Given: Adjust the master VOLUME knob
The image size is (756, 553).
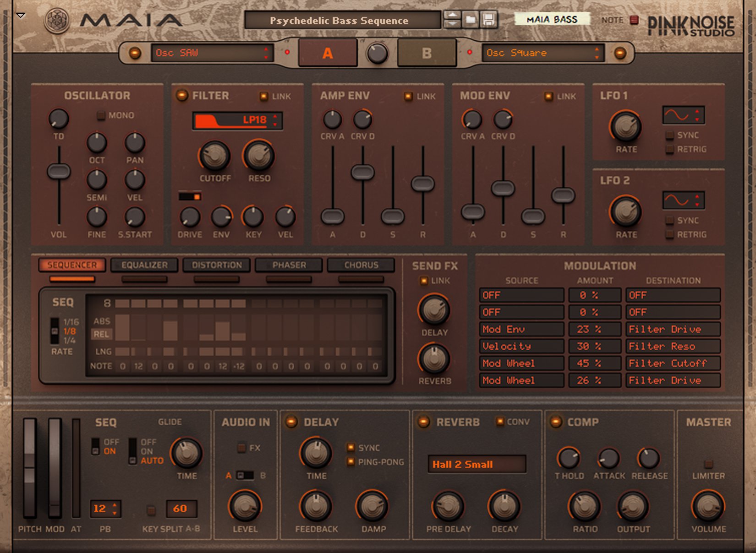Looking at the screenshot, I should 708,506.
